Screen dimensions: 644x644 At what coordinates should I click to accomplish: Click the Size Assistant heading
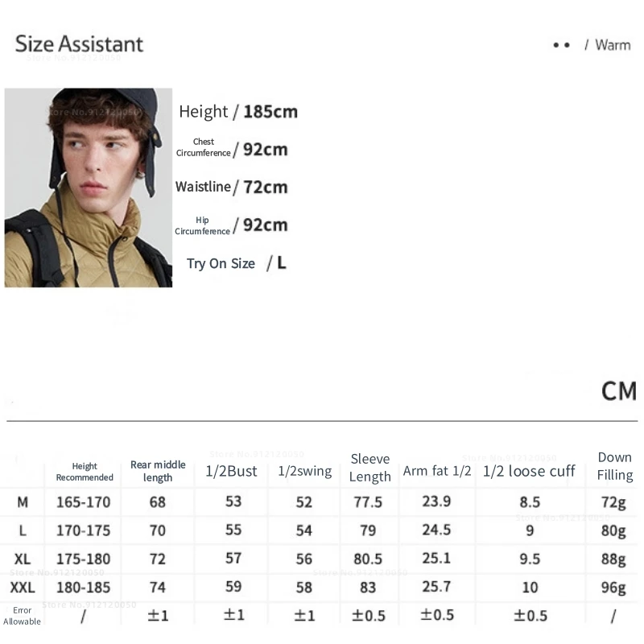(79, 44)
